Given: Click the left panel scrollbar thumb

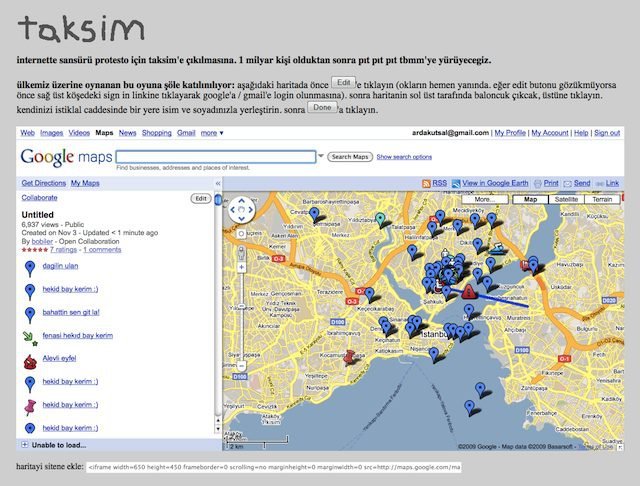Looking at the screenshot, I should (x=218, y=200).
